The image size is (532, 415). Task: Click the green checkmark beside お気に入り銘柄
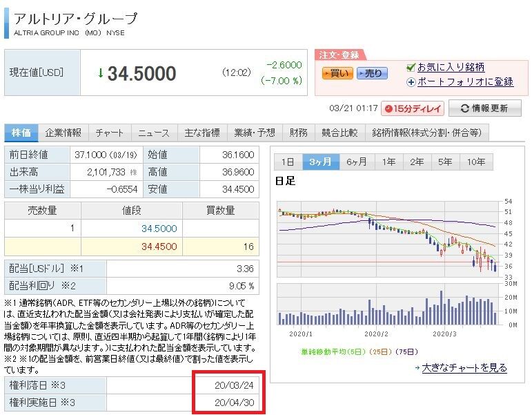(411, 67)
